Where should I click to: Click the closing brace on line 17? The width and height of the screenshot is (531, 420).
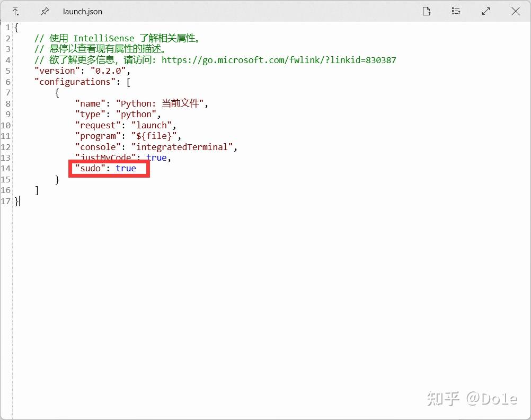point(15,201)
